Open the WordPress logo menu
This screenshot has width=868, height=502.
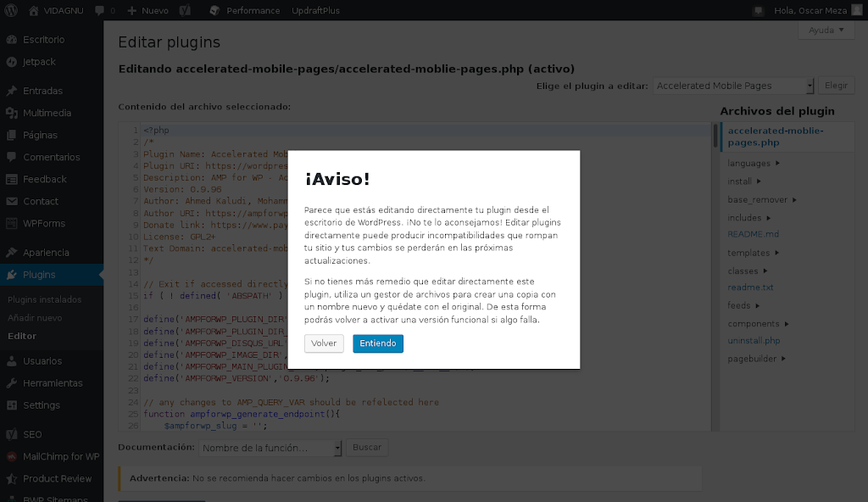point(11,10)
